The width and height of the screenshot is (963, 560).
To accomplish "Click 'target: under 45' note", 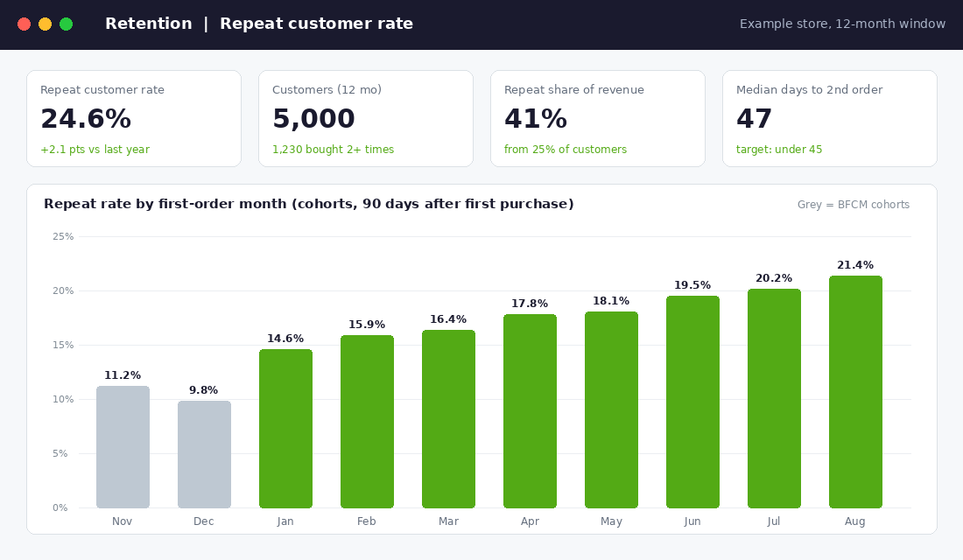I will [779, 150].
